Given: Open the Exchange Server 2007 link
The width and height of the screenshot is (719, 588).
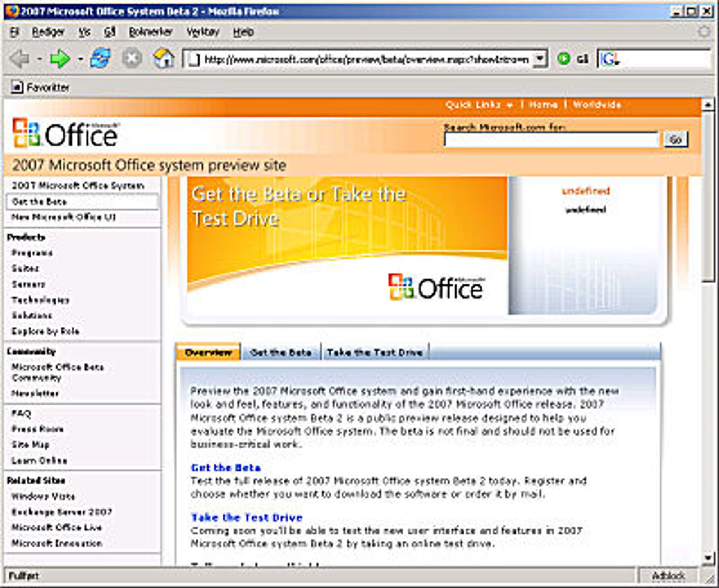Looking at the screenshot, I should (x=62, y=512).
